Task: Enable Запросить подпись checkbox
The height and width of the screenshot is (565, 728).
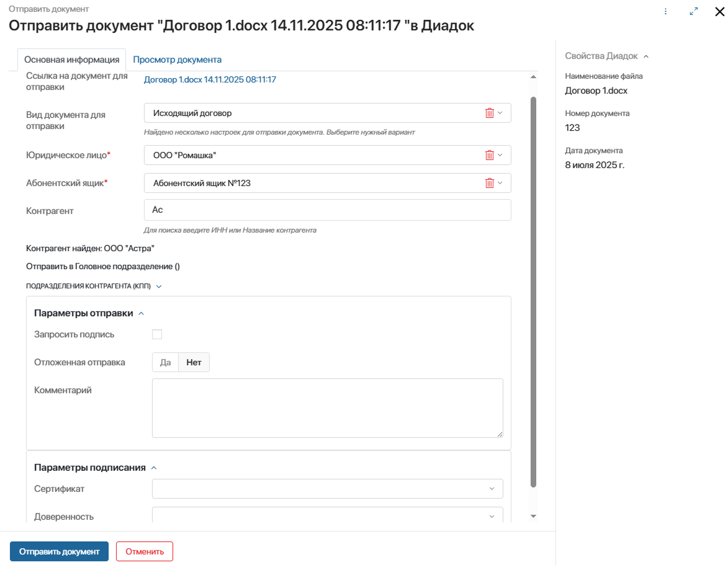Action: [157, 334]
